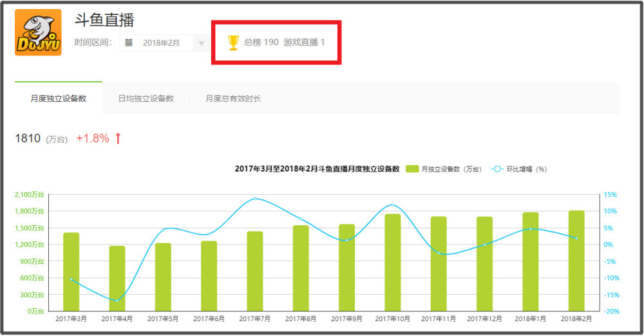Screen dimensions: 644x336
Task: Toggle 环比增幅 legend line marker
Action: (x=497, y=169)
